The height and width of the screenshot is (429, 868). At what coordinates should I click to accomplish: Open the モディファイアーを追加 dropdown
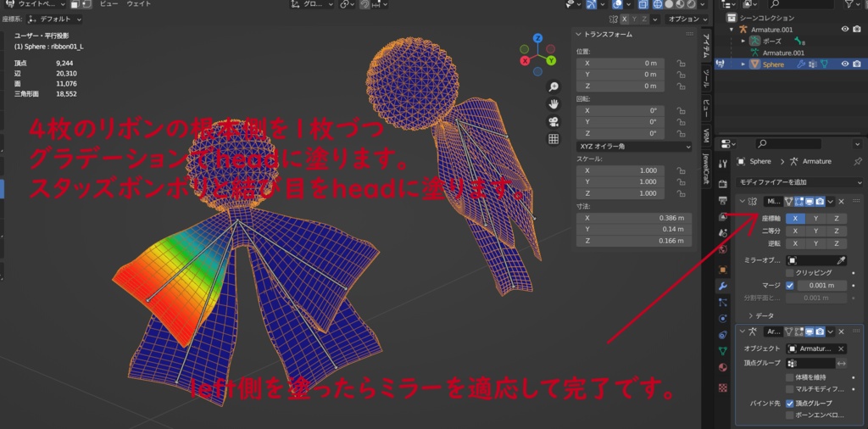800,182
